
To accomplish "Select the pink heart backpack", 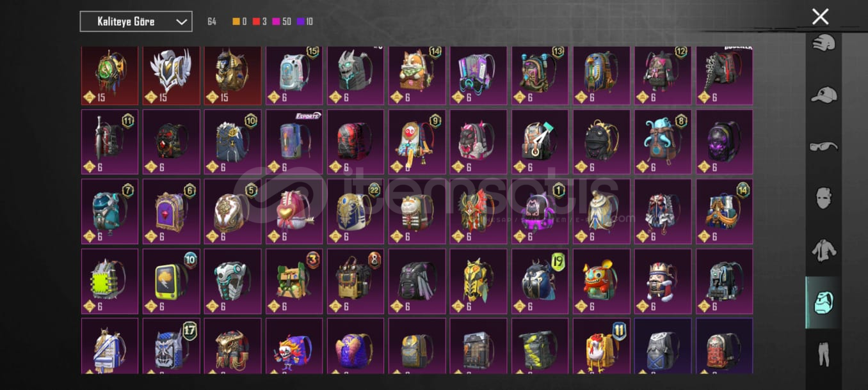I will pos(294,211).
